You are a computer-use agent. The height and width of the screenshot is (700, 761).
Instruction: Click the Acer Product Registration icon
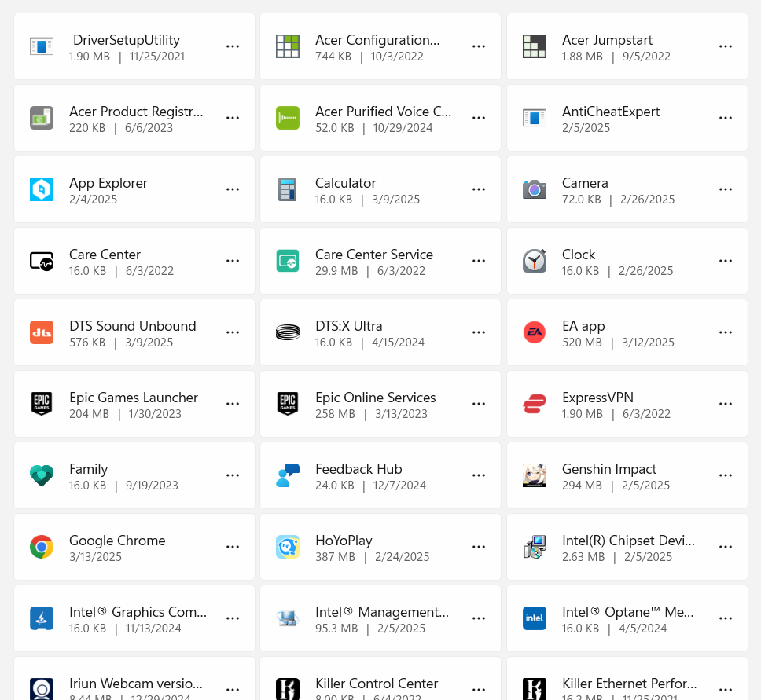pos(42,118)
